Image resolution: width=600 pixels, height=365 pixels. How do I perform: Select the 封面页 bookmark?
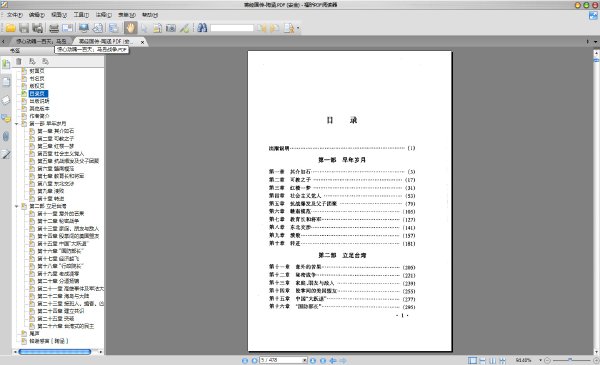37,71
